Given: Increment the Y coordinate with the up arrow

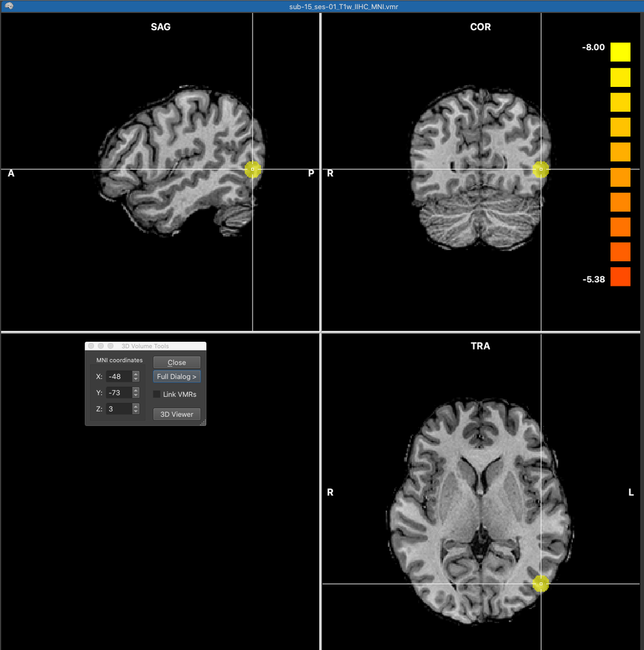Looking at the screenshot, I should (136, 390).
